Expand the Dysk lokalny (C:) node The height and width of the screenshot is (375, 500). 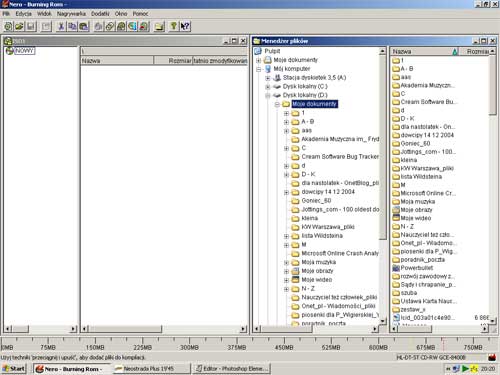click(x=268, y=87)
